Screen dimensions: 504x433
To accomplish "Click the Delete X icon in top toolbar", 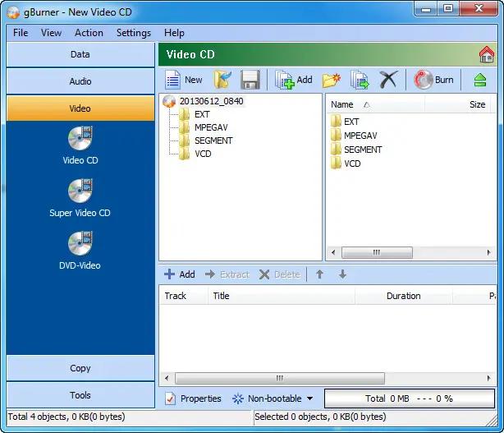I will pos(388,80).
